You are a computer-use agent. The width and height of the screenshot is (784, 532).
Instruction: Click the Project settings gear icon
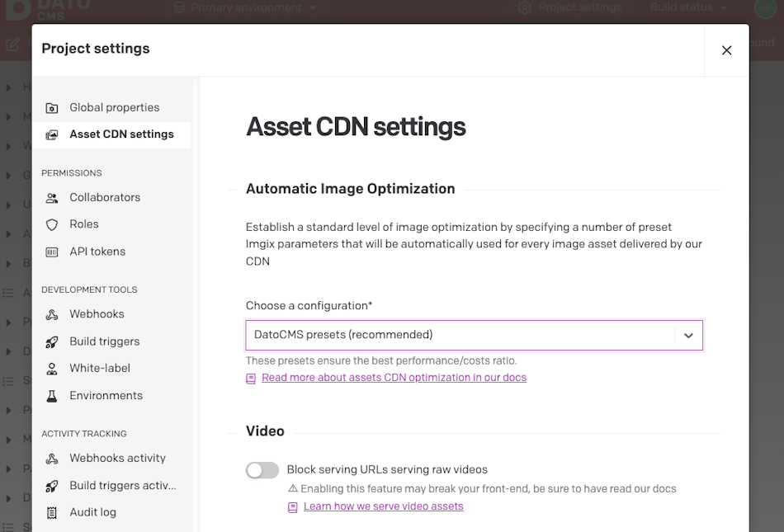(523, 7)
